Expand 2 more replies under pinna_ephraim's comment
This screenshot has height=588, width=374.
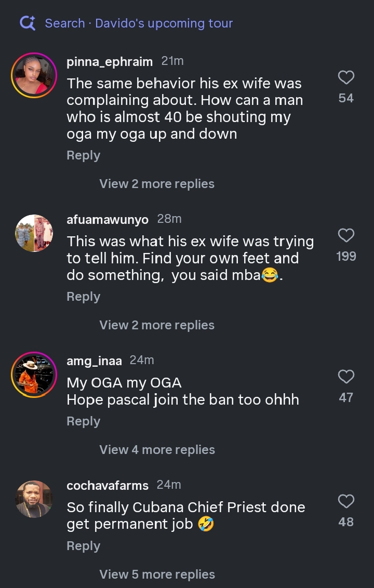(157, 184)
